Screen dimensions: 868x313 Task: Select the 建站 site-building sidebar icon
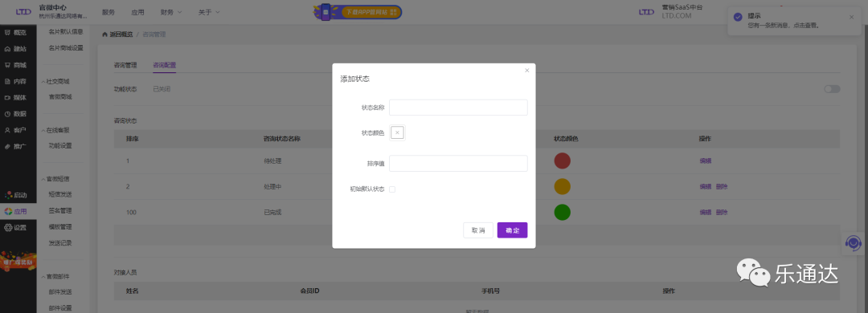(x=7, y=49)
